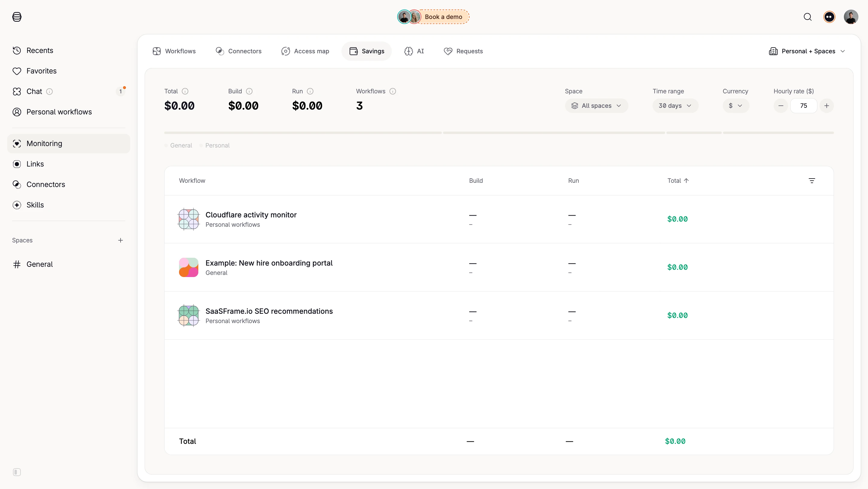Click the Chat notification badge
868x489 pixels.
121,92
